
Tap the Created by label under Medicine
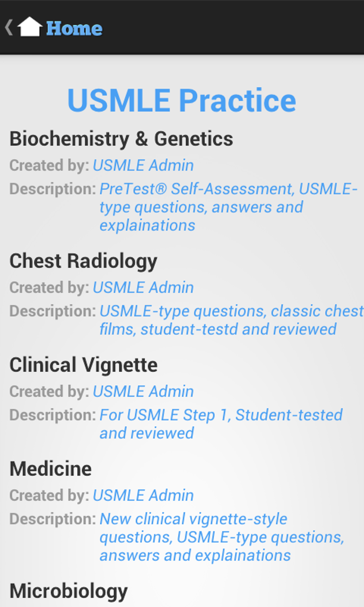pos(49,495)
